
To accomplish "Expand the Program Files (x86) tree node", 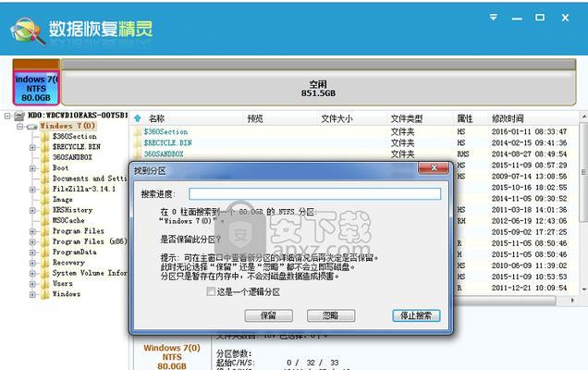I will tap(32, 242).
